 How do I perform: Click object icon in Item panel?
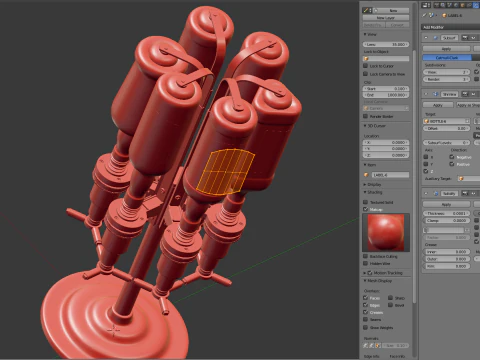pos(366,175)
